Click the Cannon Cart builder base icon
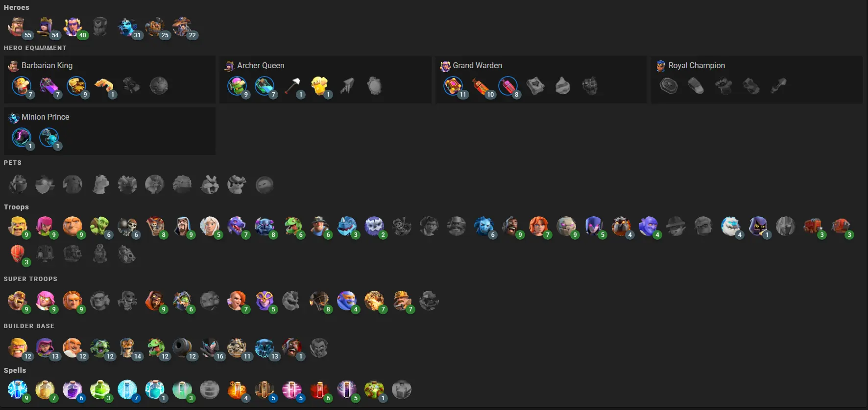The image size is (868, 410). pos(182,348)
